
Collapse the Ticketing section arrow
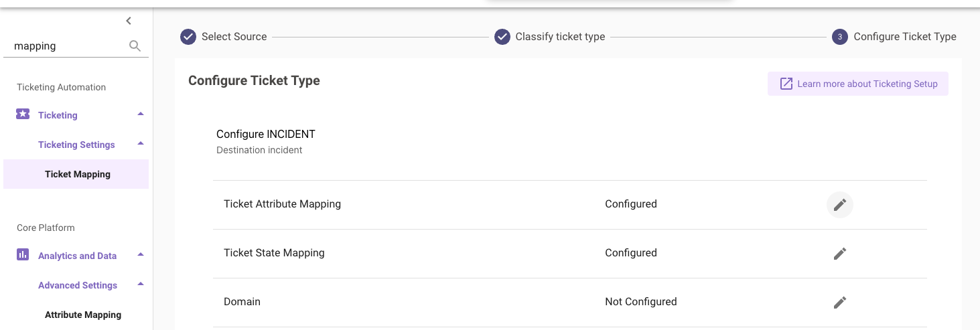tap(140, 114)
